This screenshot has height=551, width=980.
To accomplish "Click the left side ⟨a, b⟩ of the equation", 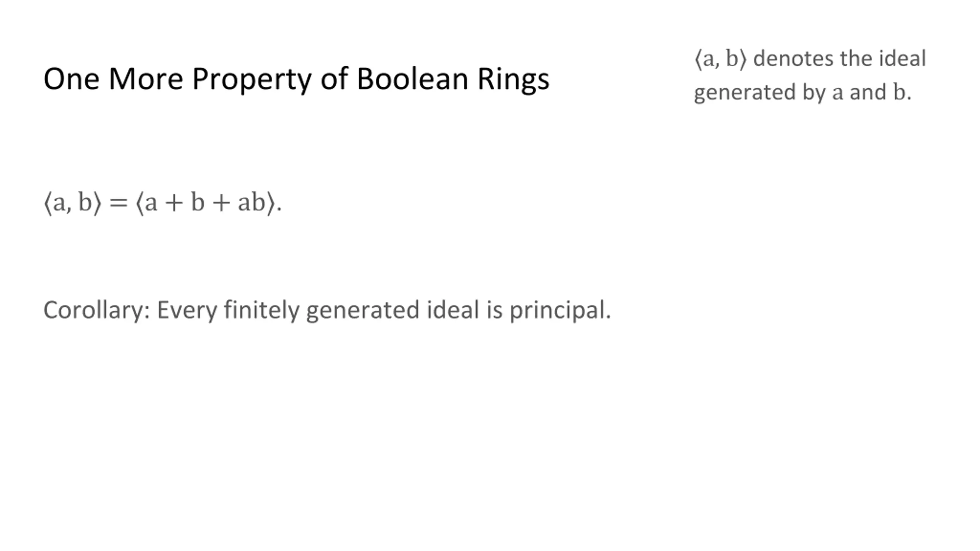I will (x=72, y=203).
